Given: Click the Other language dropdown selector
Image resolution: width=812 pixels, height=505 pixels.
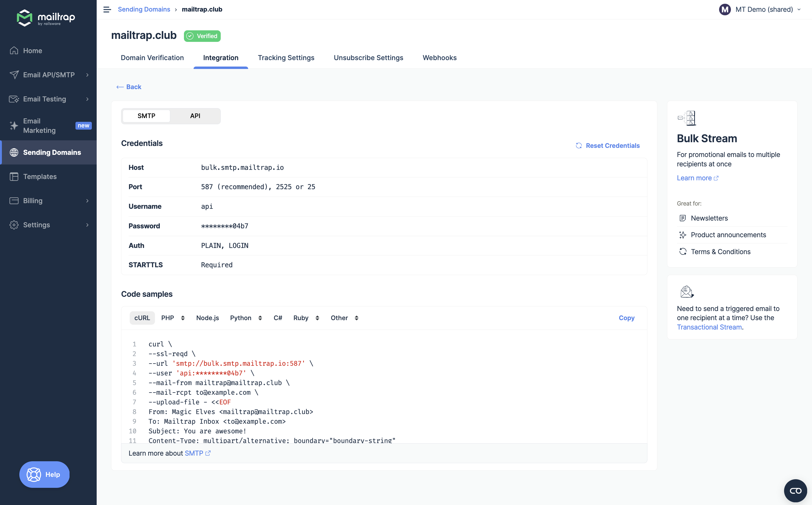Looking at the screenshot, I should click(343, 318).
